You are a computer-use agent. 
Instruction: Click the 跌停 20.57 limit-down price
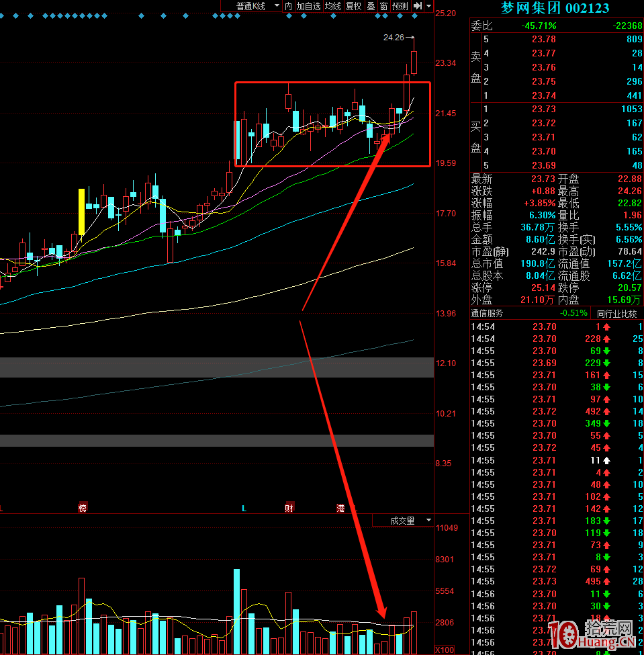tap(630, 288)
